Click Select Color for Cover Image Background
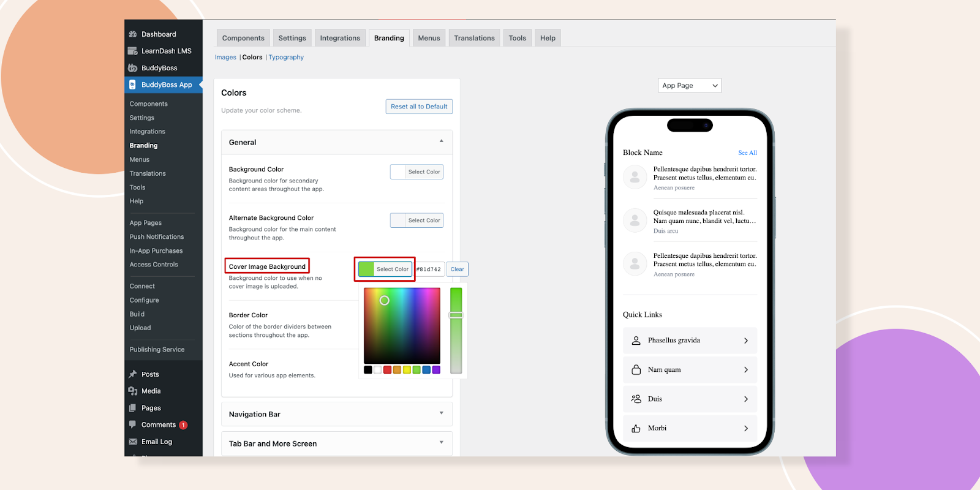The height and width of the screenshot is (490, 980). (385, 269)
